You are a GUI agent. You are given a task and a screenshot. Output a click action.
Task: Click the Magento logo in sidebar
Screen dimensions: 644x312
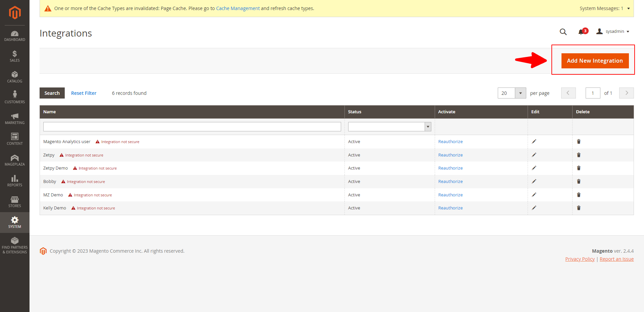[15, 13]
